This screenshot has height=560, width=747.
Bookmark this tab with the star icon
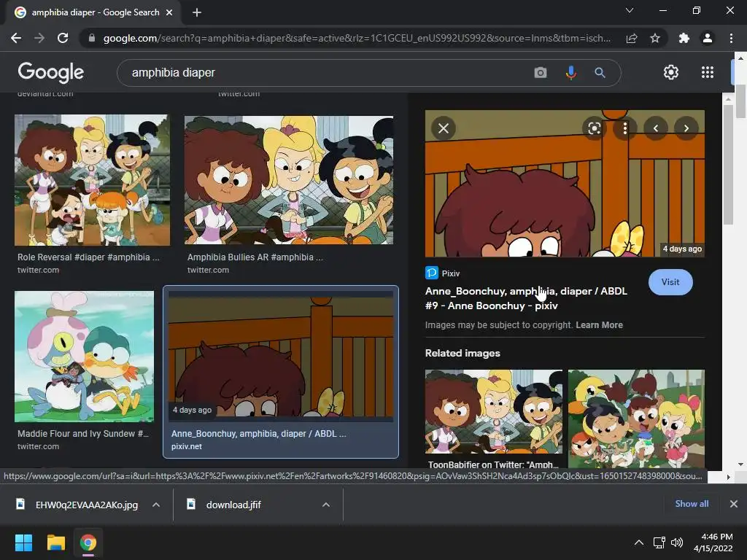click(x=655, y=38)
